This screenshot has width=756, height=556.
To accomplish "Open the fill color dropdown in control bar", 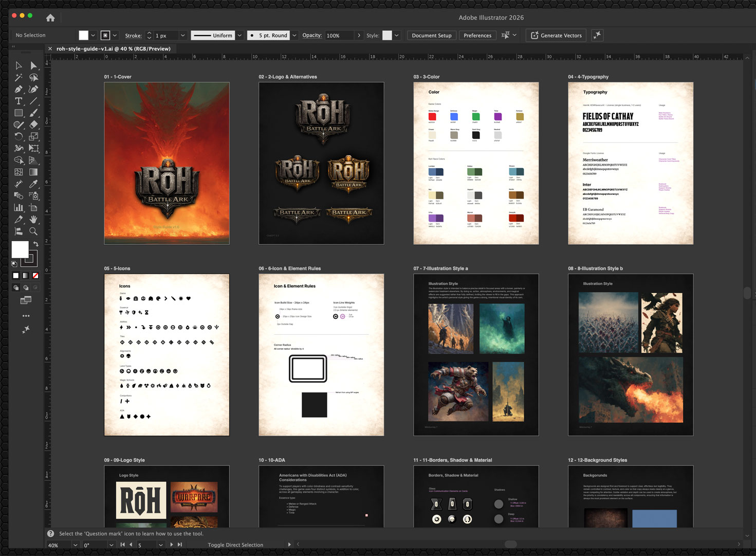I will click(x=93, y=35).
